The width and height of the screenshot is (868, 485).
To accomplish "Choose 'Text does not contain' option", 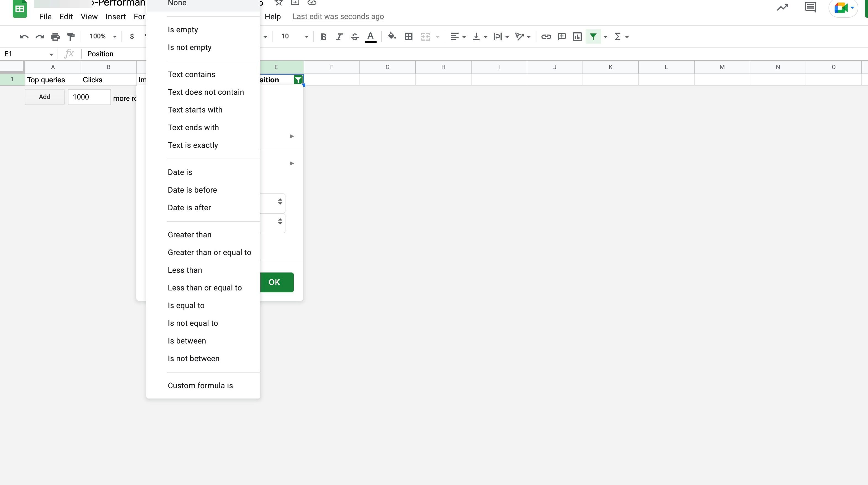I will [x=203, y=92].
